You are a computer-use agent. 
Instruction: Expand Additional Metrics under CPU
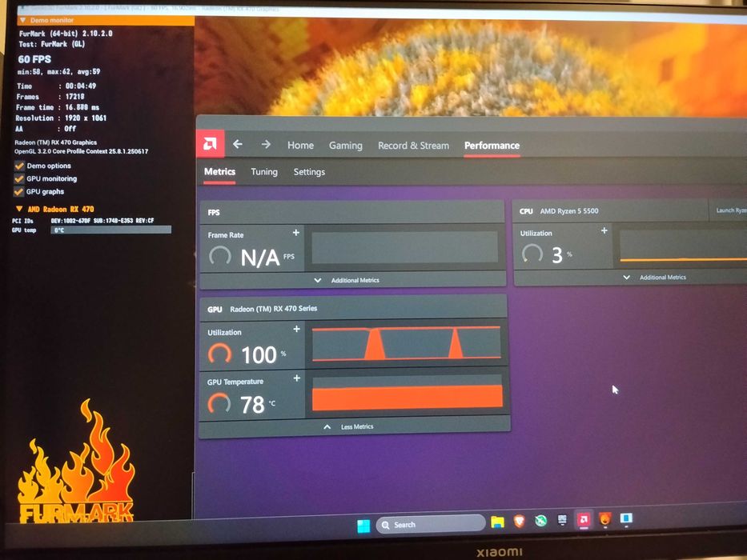click(x=655, y=277)
